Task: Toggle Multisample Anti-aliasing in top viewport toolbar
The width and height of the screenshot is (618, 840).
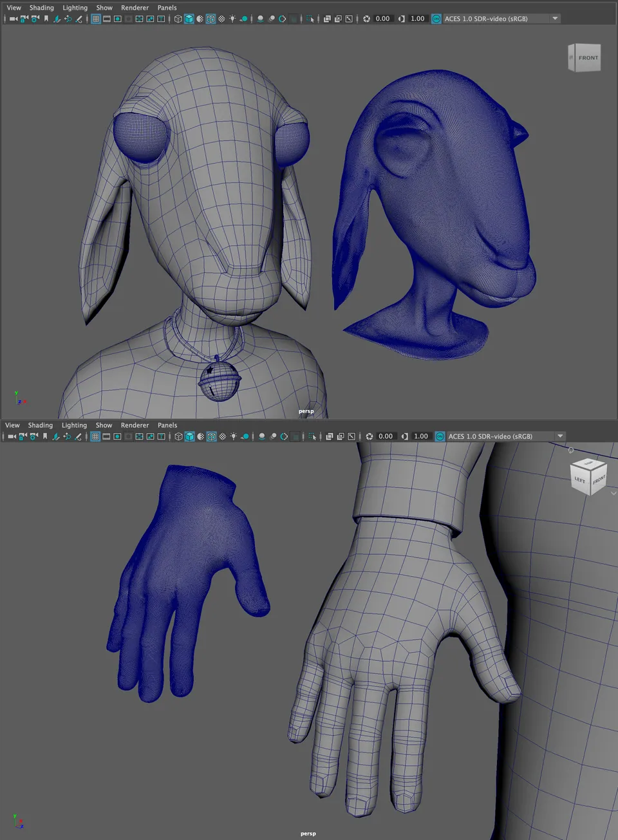Action: click(x=282, y=19)
